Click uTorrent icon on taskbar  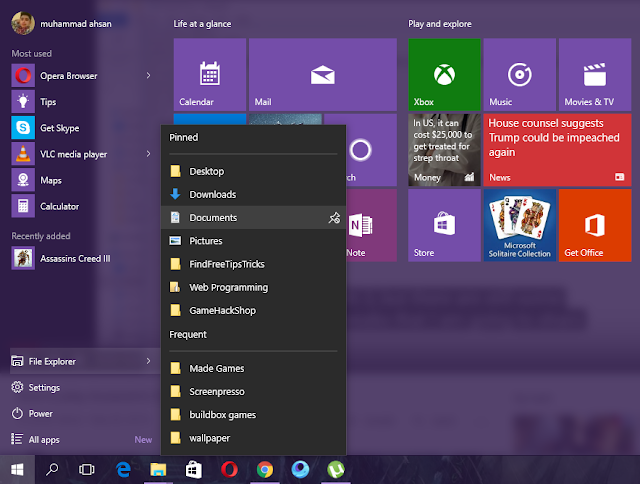click(336, 470)
